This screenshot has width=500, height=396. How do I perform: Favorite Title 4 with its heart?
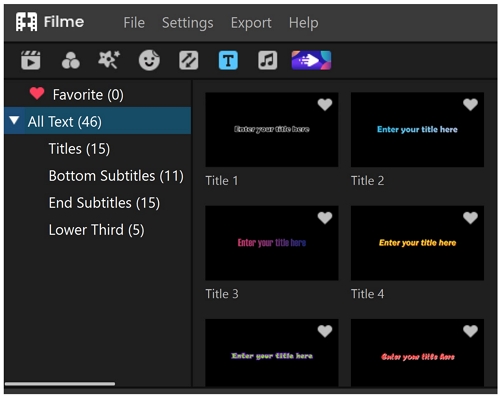click(470, 218)
